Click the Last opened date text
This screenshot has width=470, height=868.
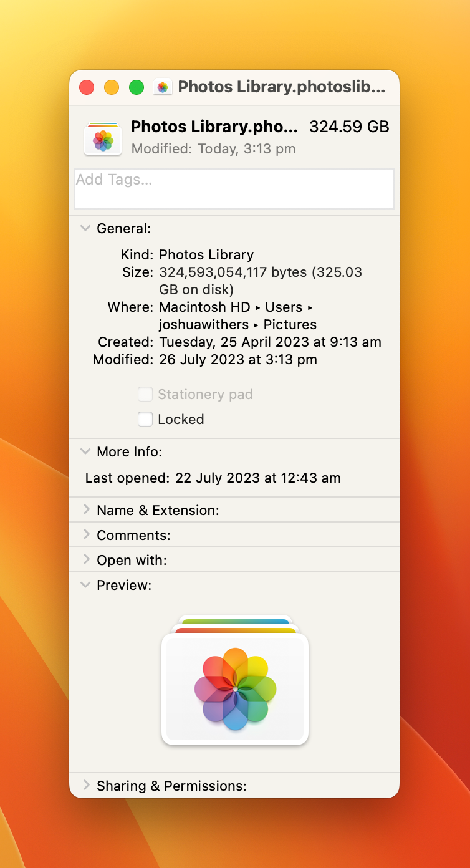258,478
